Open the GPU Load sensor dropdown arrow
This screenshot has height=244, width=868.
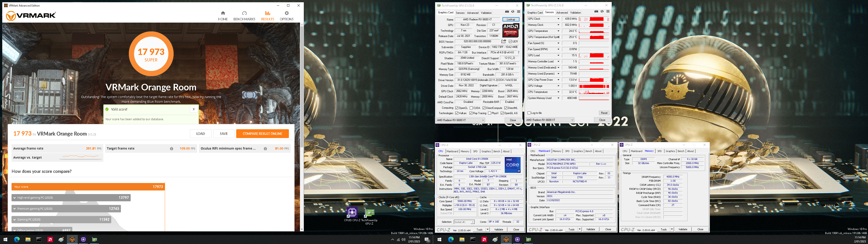point(558,55)
